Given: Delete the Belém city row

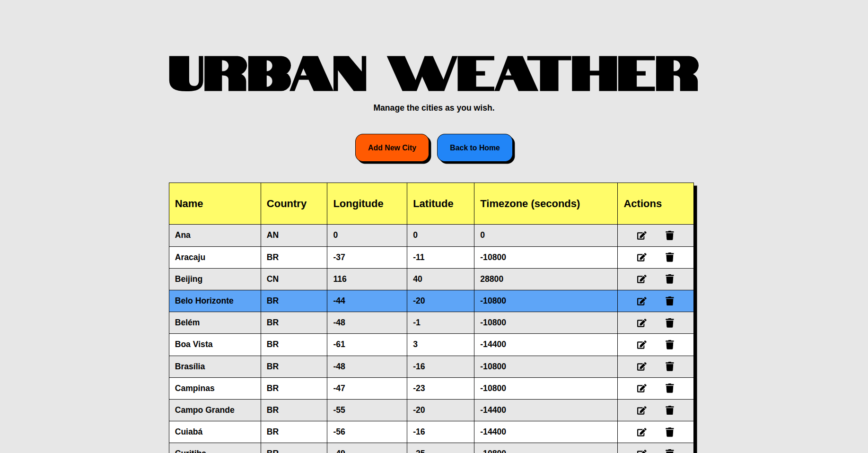Looking at the screenshot, I should [670, 322].
